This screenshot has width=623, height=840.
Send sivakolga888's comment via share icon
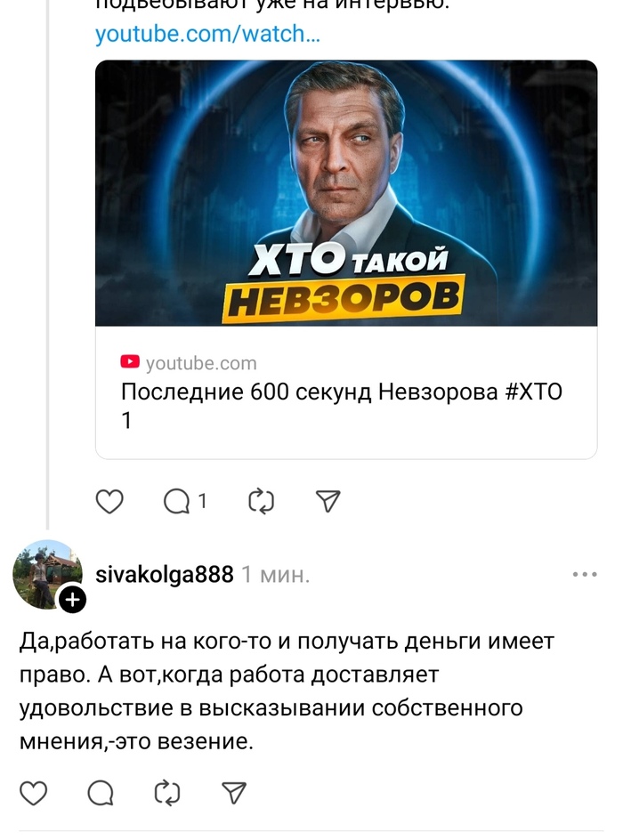tap(234, 793)
